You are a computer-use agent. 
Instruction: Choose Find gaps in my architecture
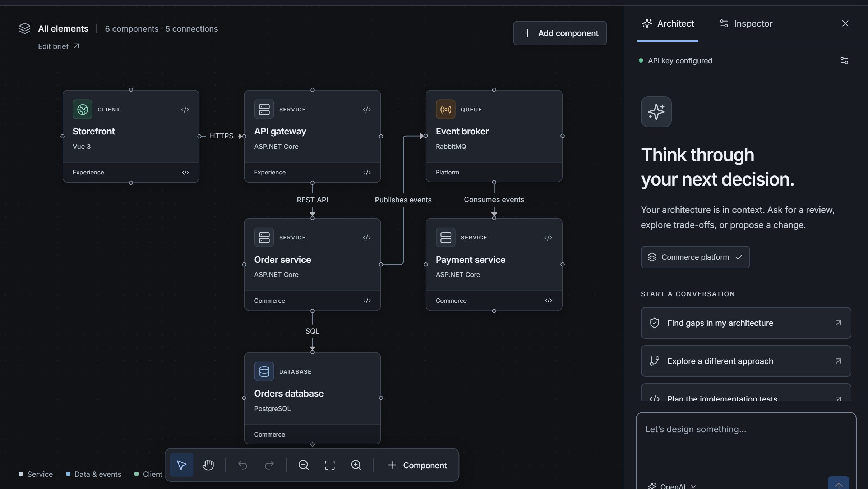(x=746, y=323)
